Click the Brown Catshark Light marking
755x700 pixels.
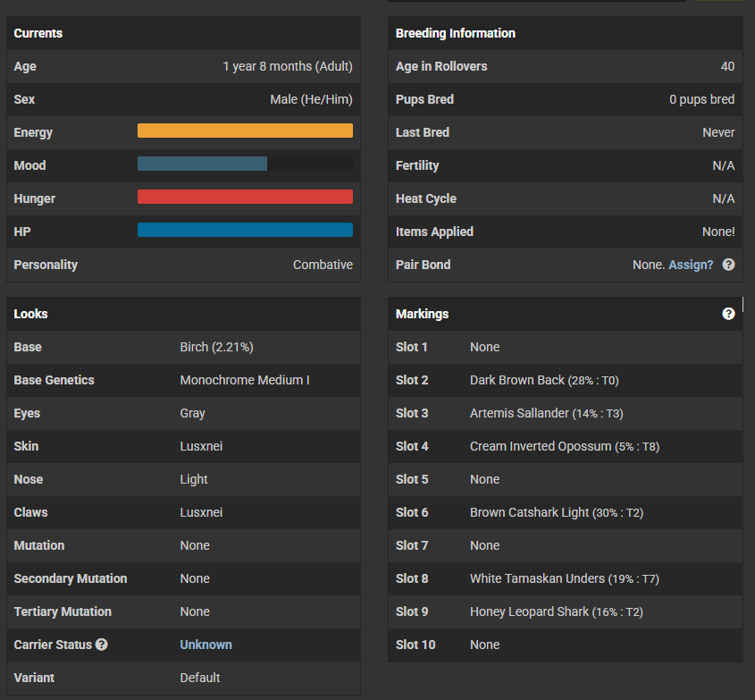(530, 512)
